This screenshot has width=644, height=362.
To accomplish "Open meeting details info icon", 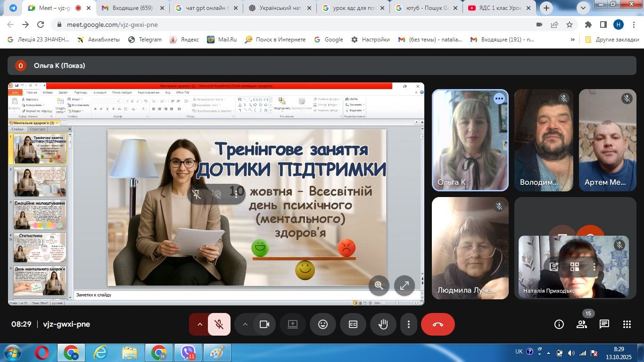I will pos(559,324).
